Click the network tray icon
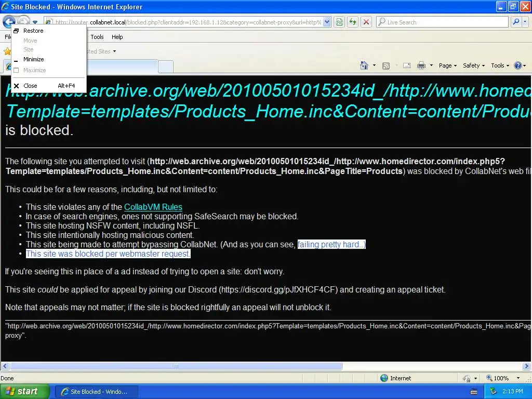This screenshot has width=532, height=399. pos(493,392)
